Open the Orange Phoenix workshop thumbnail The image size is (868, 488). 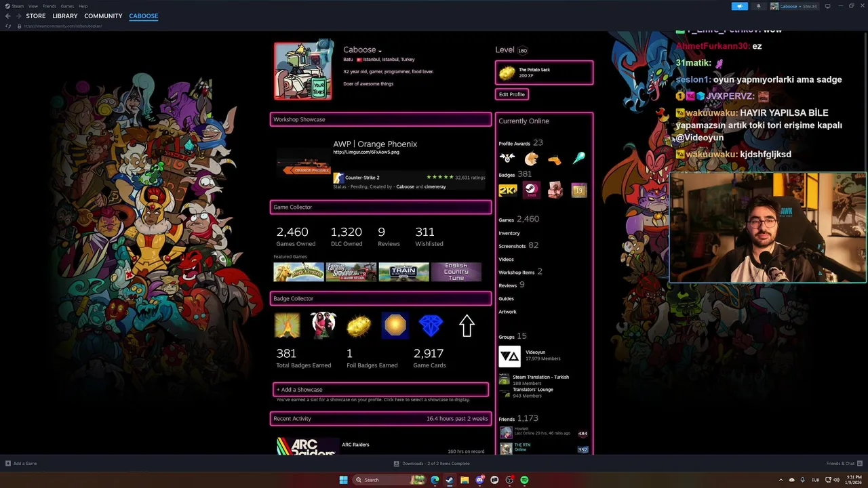point(303,163)
